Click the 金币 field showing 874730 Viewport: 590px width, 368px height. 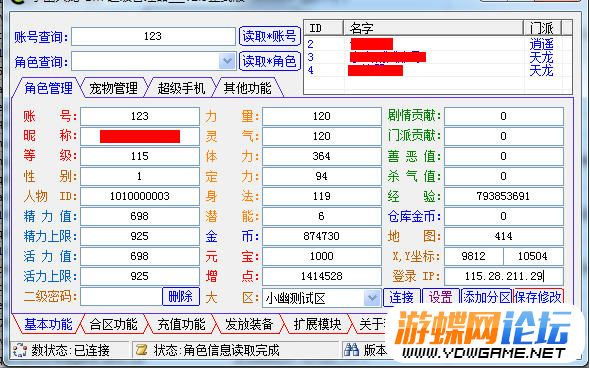click(322, 236)
